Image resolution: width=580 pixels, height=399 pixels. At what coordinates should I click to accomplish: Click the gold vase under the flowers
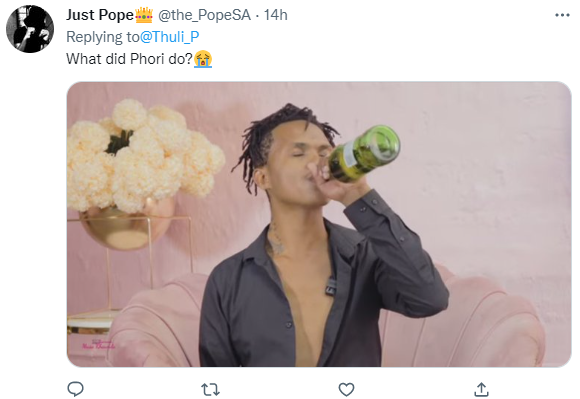(126, 224)
